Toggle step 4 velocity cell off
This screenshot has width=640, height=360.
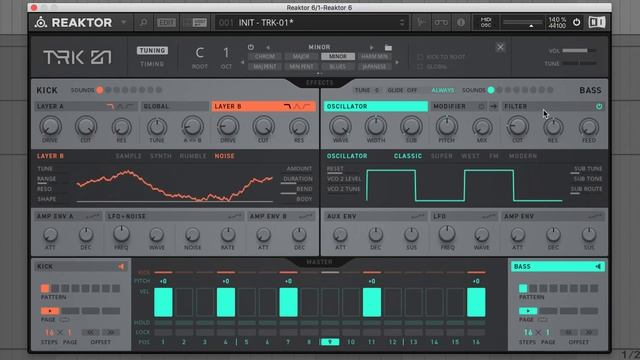pos(226,302)
